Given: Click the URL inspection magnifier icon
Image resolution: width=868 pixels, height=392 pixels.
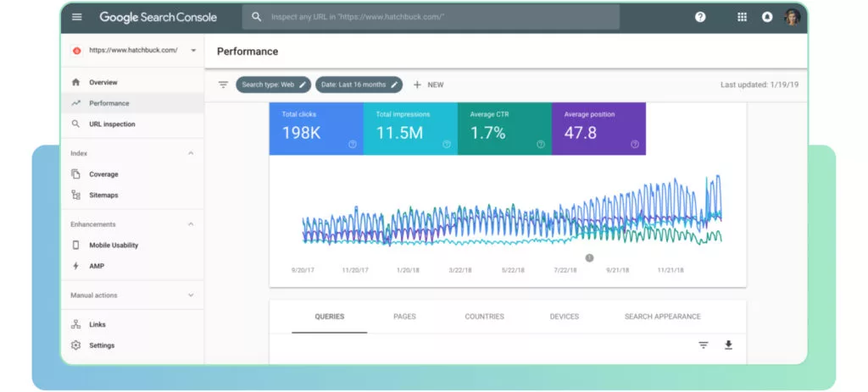Looking at the screenshot, I should pyautogui.click(x=75, y=124).
